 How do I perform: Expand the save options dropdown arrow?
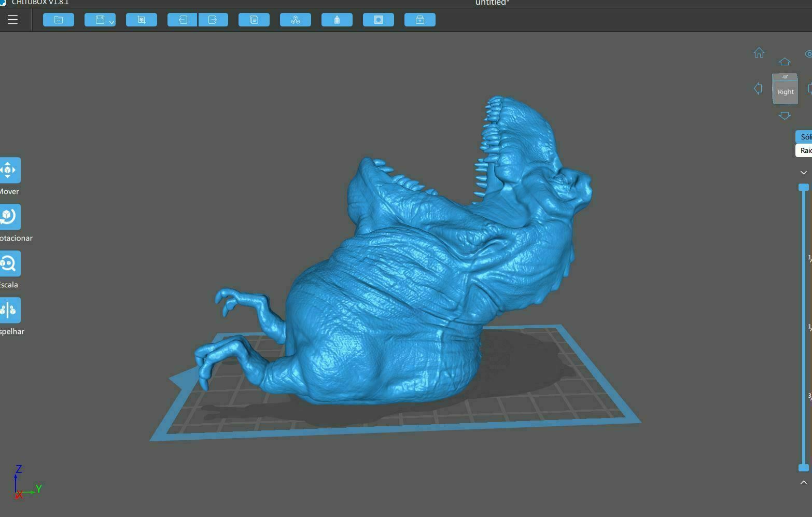coord(111,22)
